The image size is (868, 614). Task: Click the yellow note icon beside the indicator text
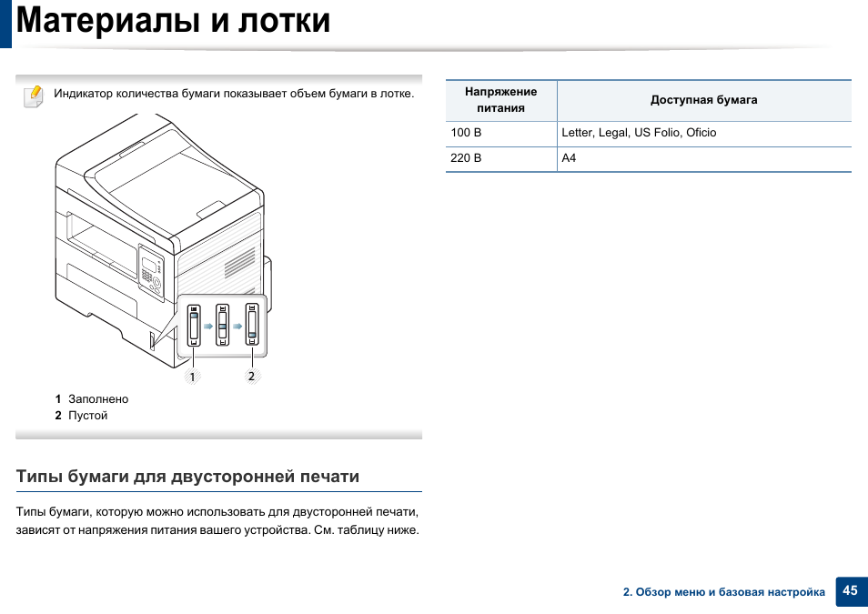coord(33,95)
